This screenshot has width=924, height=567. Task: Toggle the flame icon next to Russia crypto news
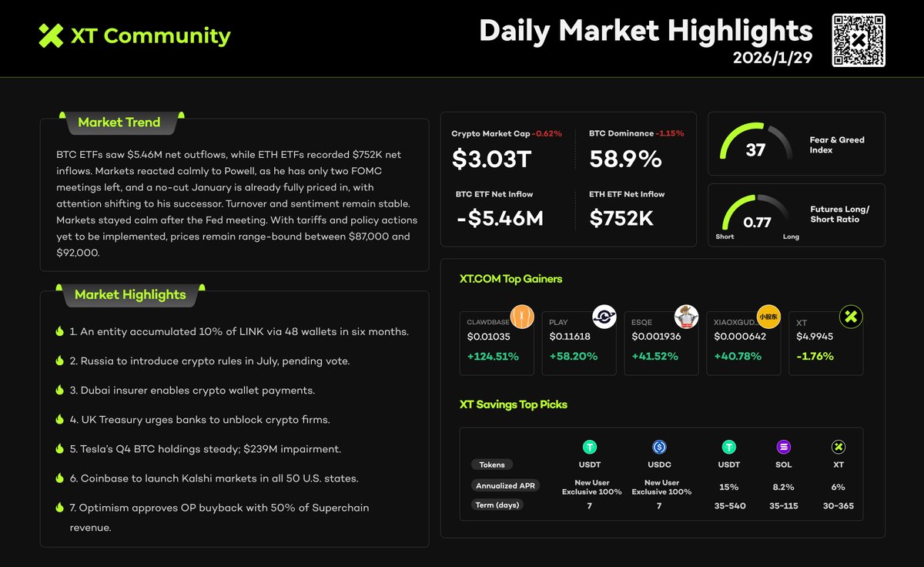(60, 360)
